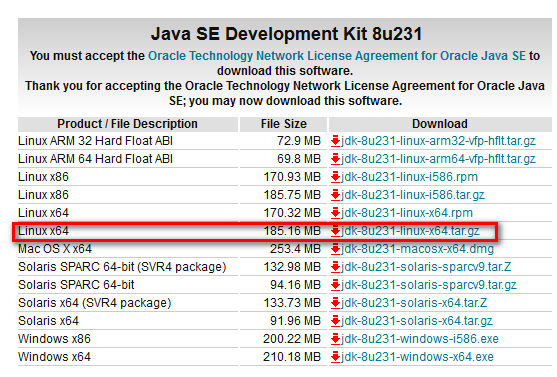Select the Linux ARM 64 Hard Float ABI text
This screenshot has width=557, height=377.
click(x=95, y=159)
